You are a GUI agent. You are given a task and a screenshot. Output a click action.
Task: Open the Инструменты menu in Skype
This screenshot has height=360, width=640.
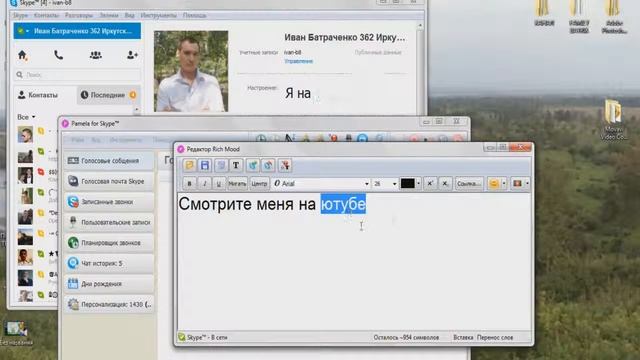pyautogui.click(x=158, y=15)
